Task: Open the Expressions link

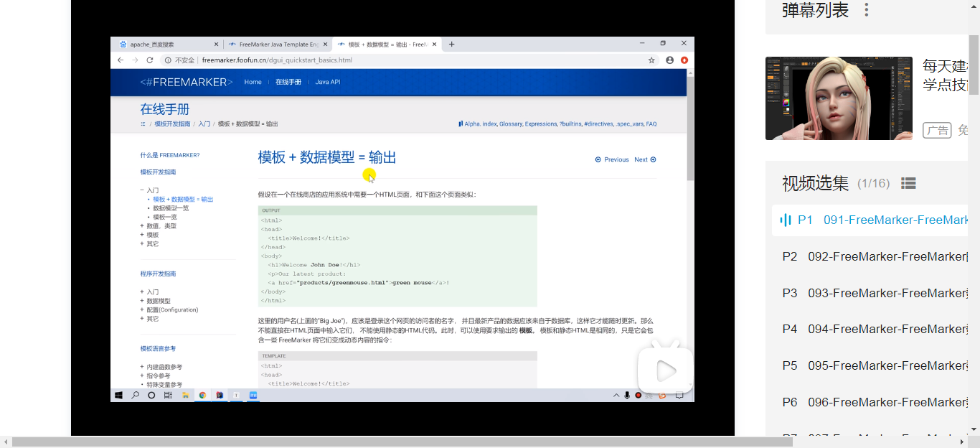Action: [541, 124]
